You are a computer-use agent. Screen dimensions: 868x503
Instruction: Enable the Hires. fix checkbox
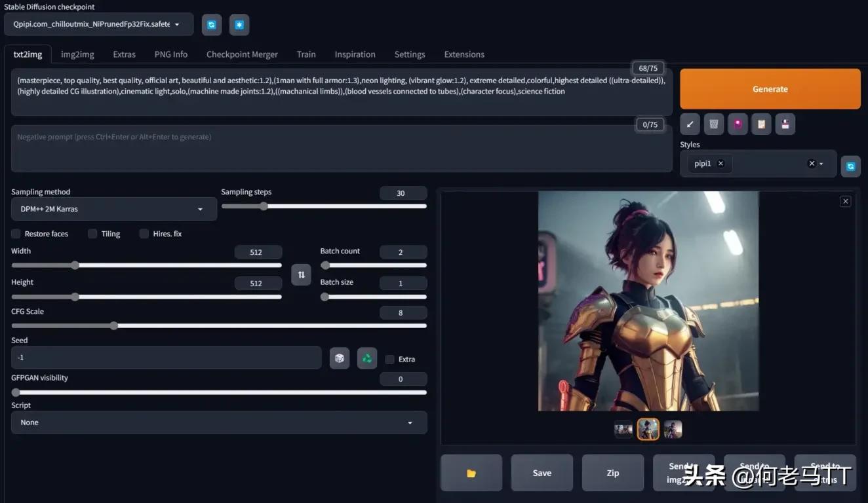(x=144, y=234)
